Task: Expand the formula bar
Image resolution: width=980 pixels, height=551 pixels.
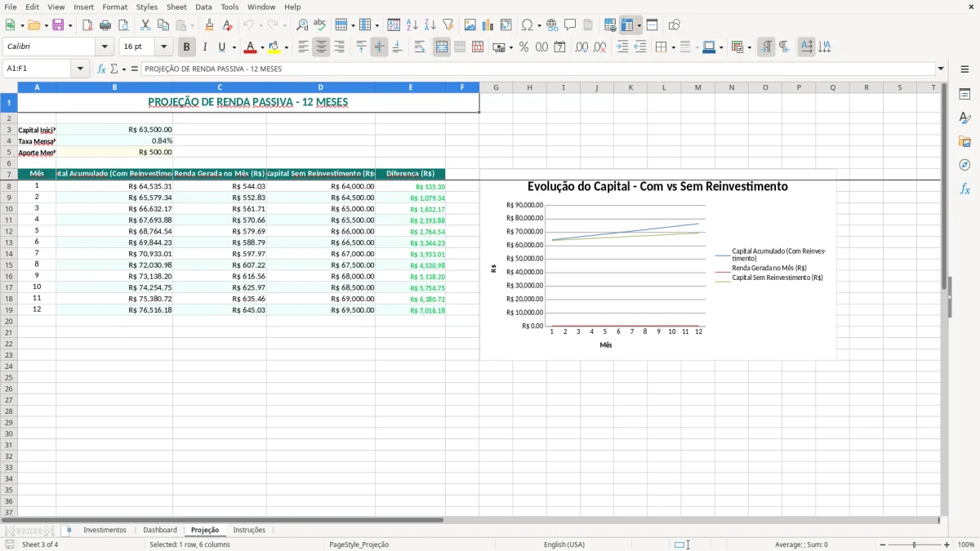Action: [941, 69]
